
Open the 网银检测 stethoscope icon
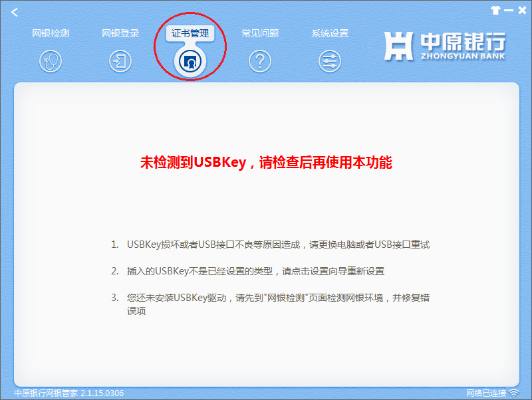tap(51, 61)
